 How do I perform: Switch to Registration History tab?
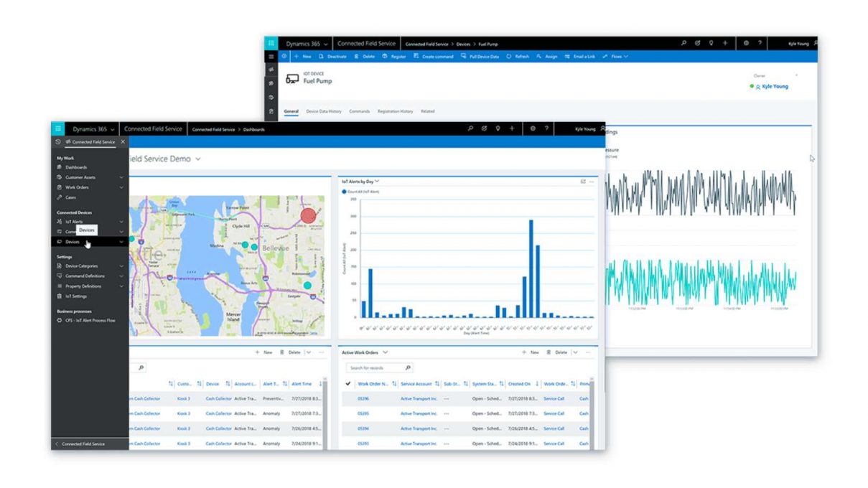point(396,111)
